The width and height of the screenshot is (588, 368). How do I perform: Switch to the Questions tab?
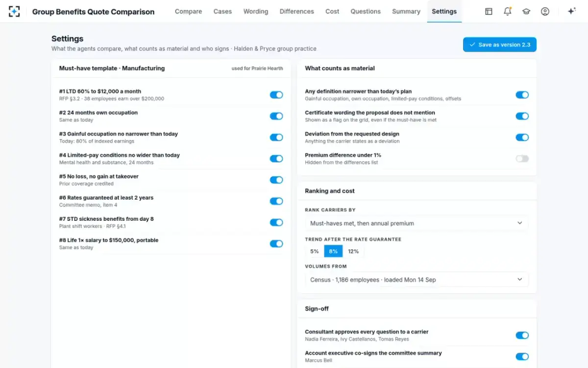click(x=366, y=11)
